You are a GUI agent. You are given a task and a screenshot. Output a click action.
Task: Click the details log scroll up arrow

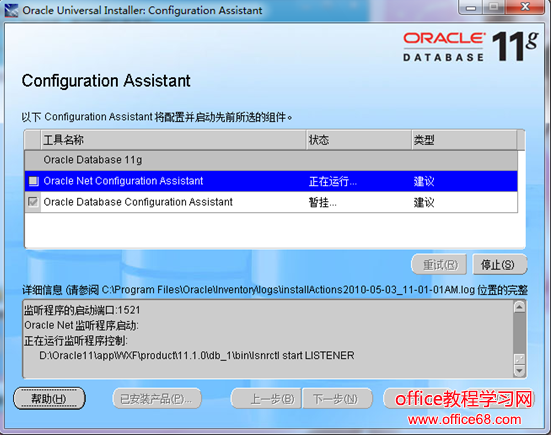tap(519, 307)
